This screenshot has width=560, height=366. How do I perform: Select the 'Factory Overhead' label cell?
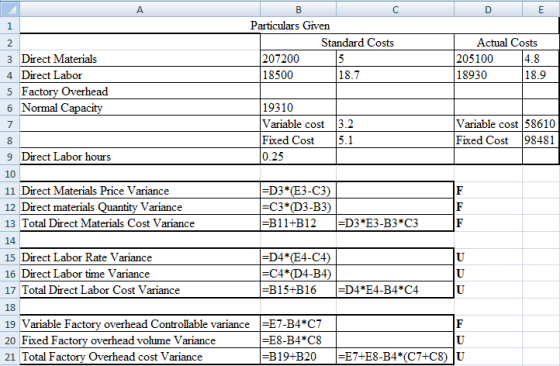coord(140,91)
